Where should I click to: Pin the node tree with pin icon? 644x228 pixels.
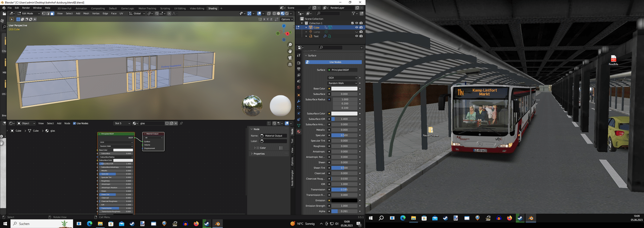point(181,124)
